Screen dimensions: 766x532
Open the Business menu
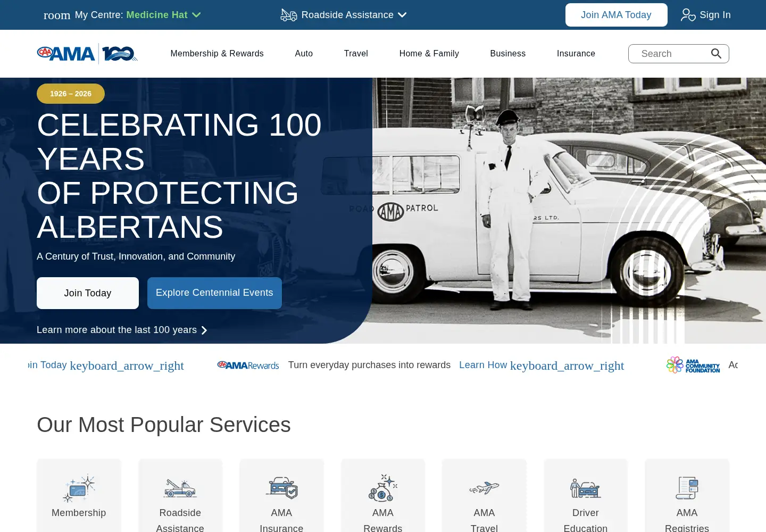point(508,54)
